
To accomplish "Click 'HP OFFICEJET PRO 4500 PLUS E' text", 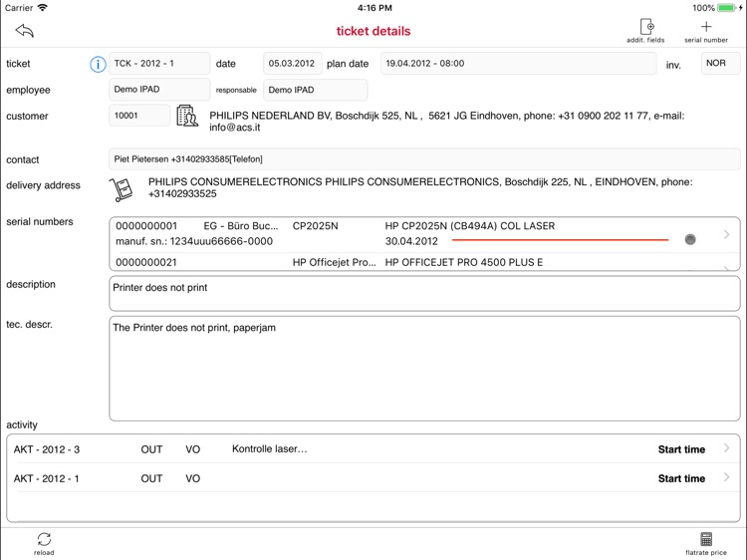I will [x=464, y=262].
